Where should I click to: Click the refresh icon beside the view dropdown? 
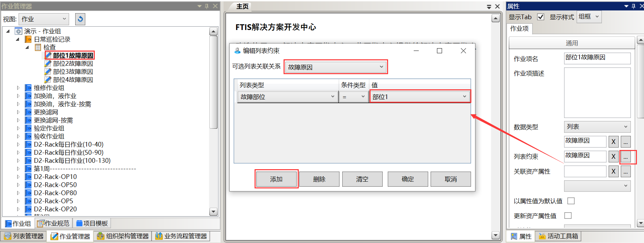(80, 19)
